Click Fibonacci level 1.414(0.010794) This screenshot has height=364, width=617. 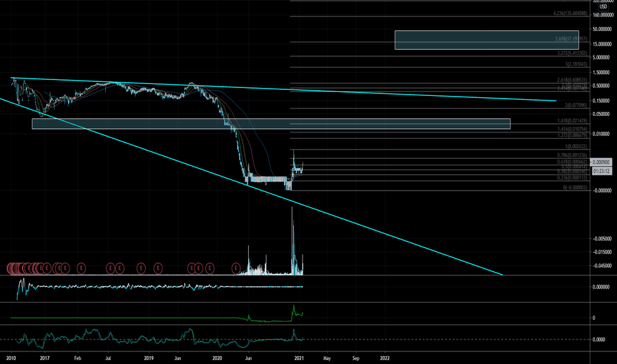coord(572,129)
